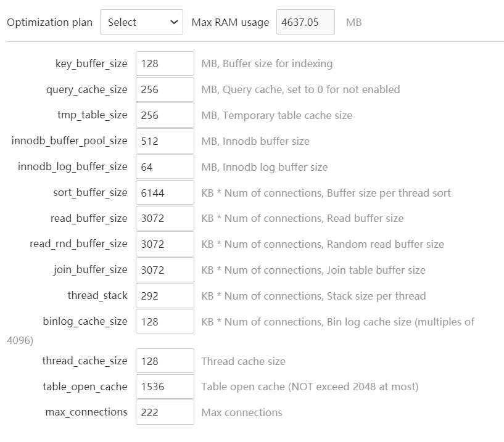
Task: Focus the read_rnd_buffer_size input box
Action: (165, 244)
